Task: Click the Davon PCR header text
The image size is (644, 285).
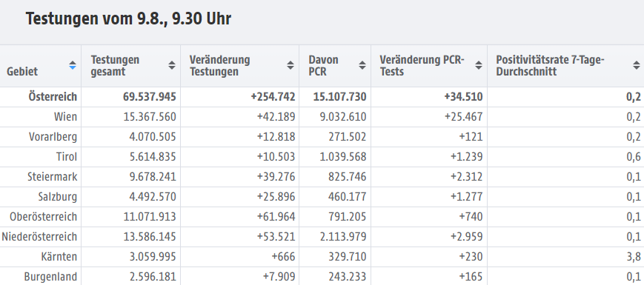Action: (323, 66)
